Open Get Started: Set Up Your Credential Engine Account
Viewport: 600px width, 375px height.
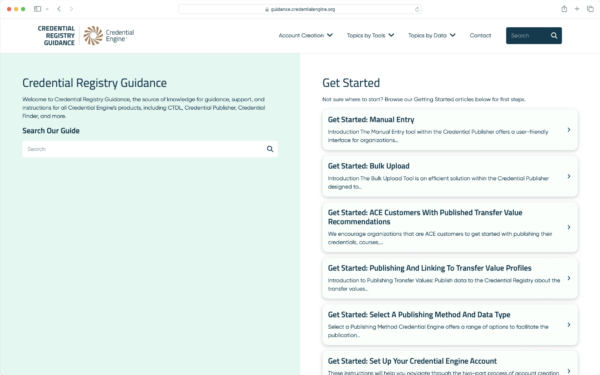pyautogui.click(x=450, y=364)
